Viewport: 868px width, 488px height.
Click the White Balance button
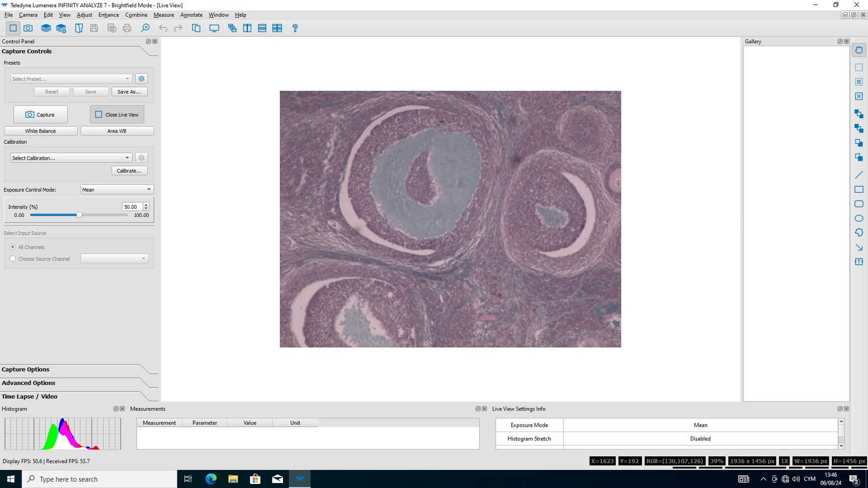point(41,131)
